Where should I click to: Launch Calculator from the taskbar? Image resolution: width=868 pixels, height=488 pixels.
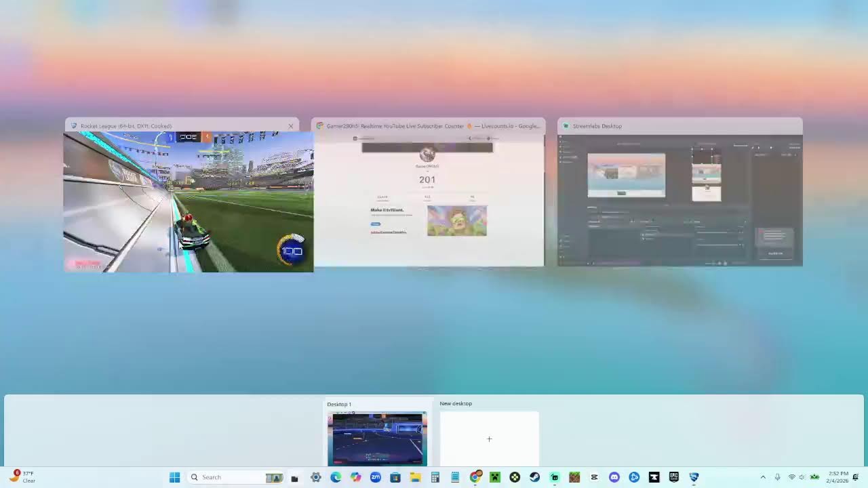[x=435, y=477]
